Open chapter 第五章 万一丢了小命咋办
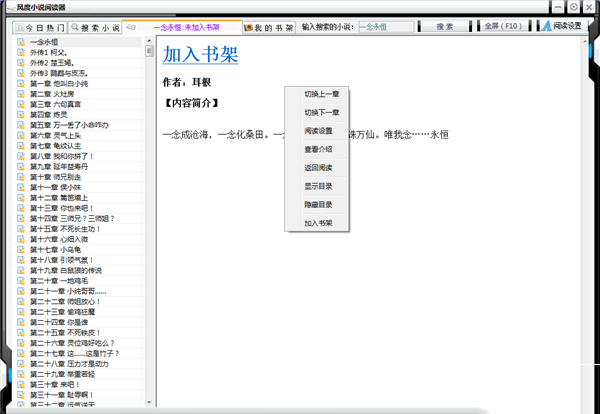The width and height of the screenshot is (600, 414). 69,125
